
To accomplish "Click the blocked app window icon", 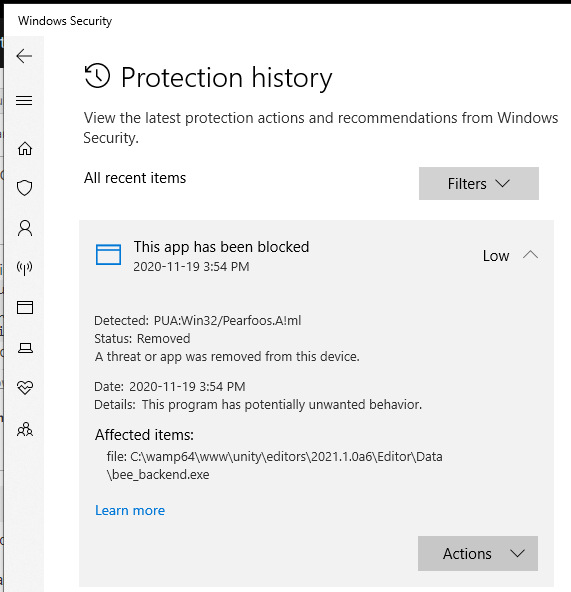I will tap(108, 255).
